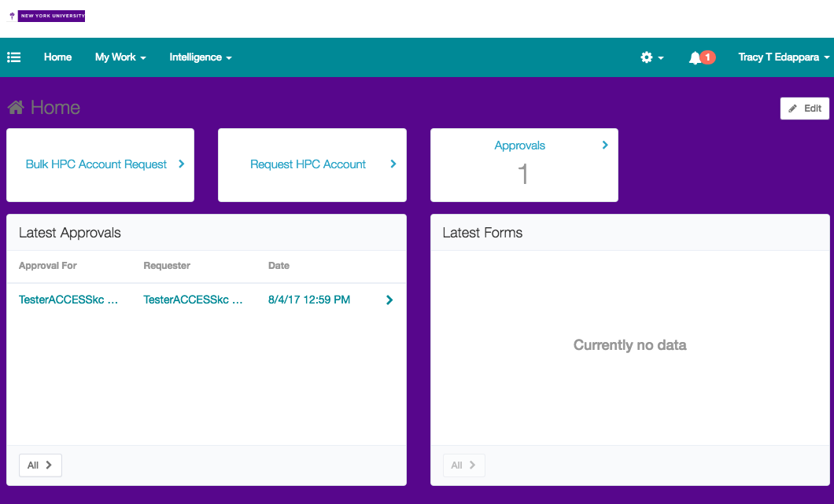Open the settings gear icon
834x504 pixels.
(x=647, y=57)
